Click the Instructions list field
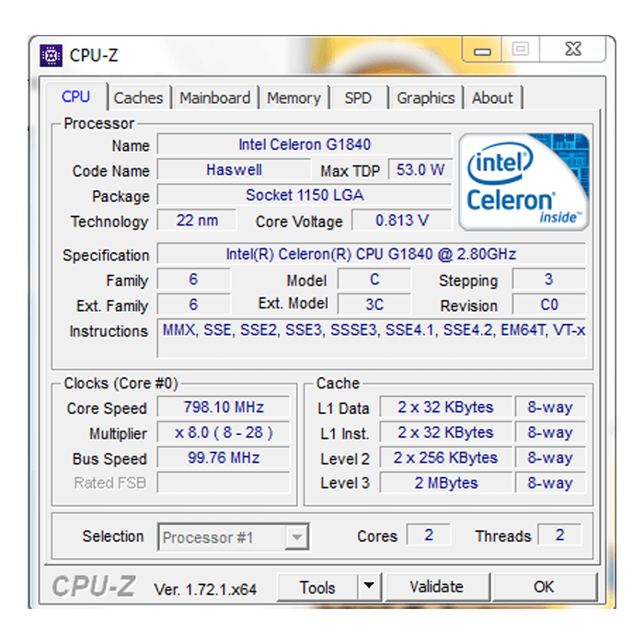 pyautogui.click(x=372, y=339)
